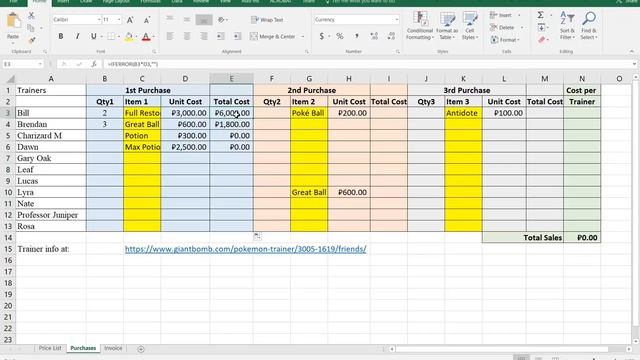The width and height of the screenshot is (640, 360).
Task: Expand the Find & Select menu
Action: (589, 26)
